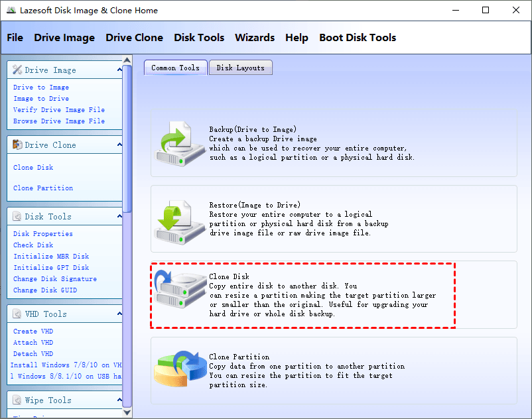Click the Image to Drive link

[x=41, y=99]
